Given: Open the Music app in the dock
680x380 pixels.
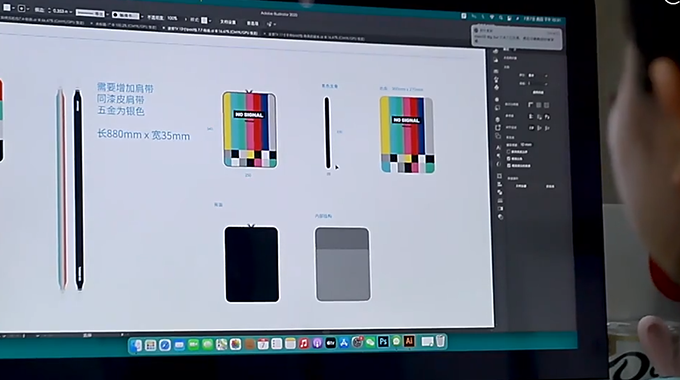Looking at the screenshot, I should [304, 344].
